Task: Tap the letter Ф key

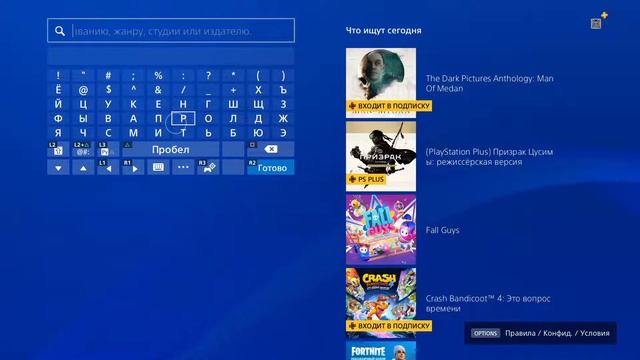Action: click(58, 118)
